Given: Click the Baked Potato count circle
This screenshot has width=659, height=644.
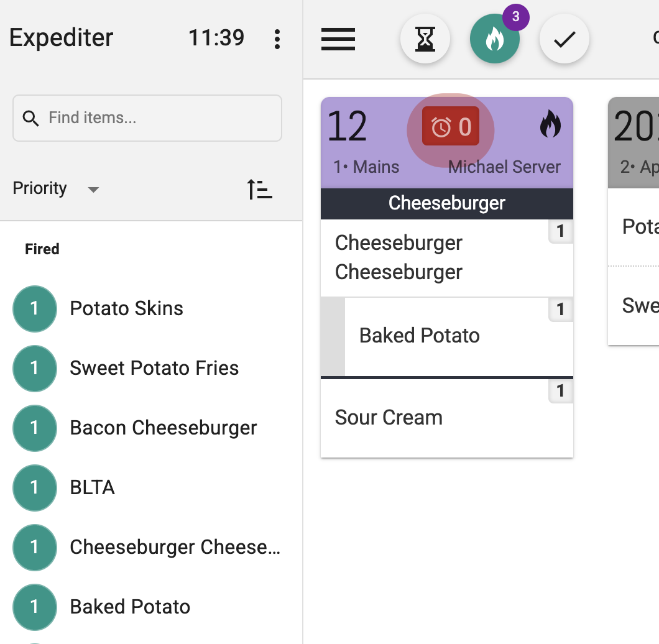Looking at the screenshot, I should (x=34, y=607).
